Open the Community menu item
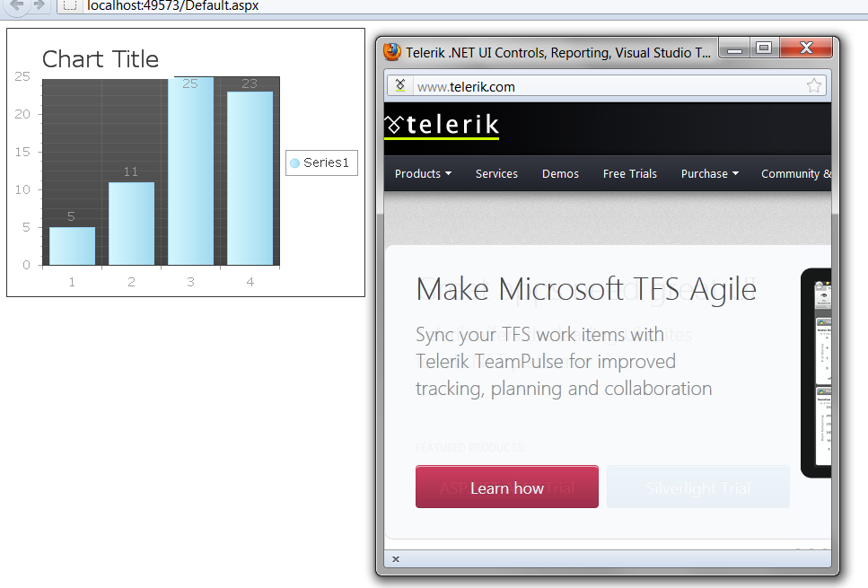868x588 pixels. 796,174
